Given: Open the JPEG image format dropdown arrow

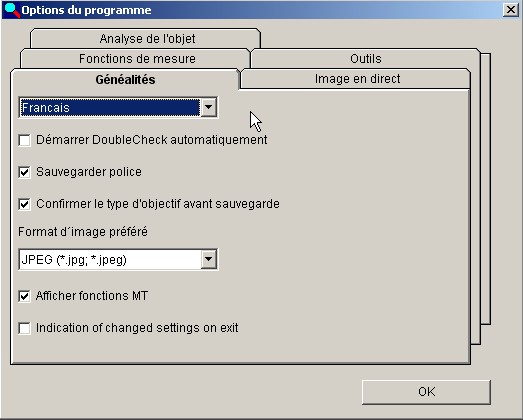Looking at the screenshot, I should (x=209, y=259).
